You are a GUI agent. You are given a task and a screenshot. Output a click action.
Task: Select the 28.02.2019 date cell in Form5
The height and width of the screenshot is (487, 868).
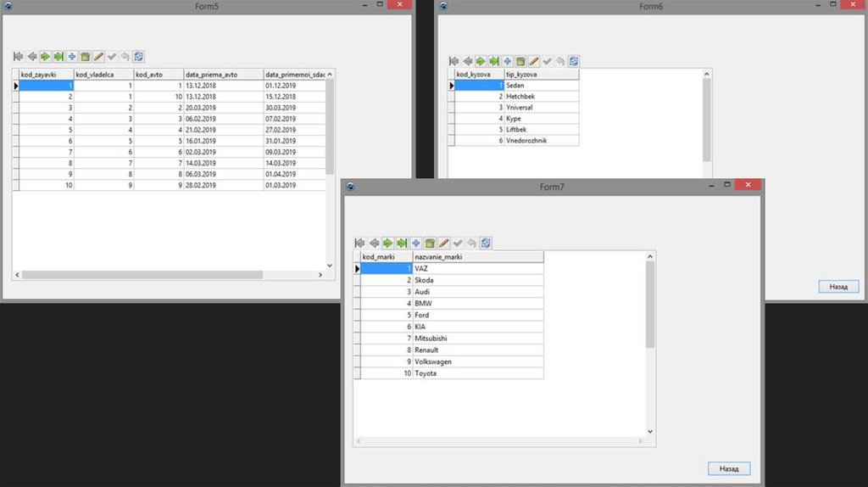pos(223,185)
